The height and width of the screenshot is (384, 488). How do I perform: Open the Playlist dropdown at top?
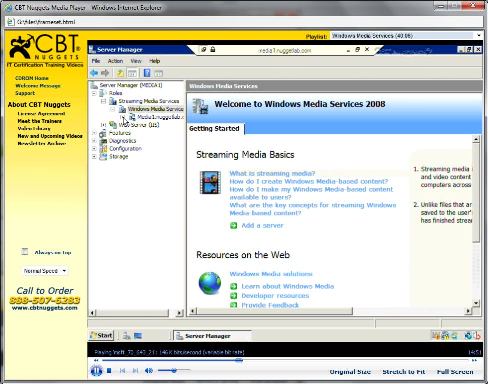406,36
